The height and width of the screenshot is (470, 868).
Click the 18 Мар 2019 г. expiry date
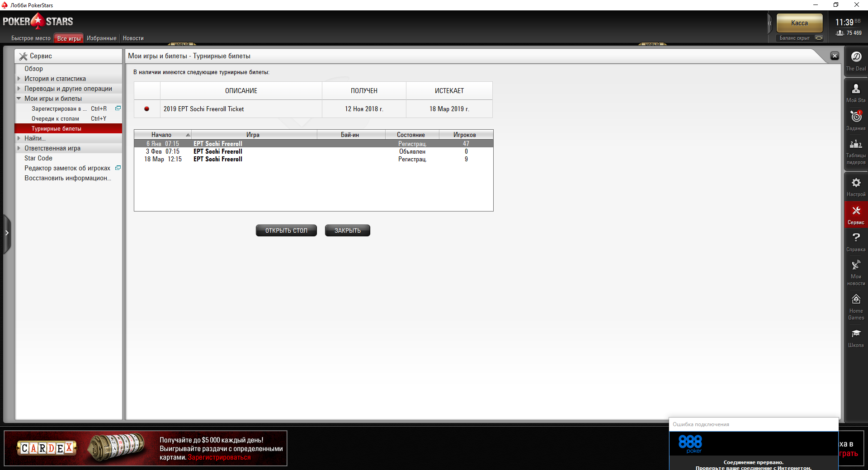449,109
